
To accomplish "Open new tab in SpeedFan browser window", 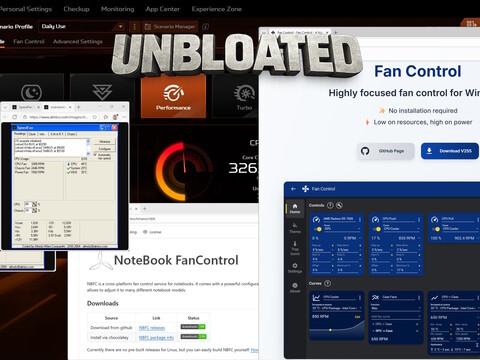I will [79, 107].
